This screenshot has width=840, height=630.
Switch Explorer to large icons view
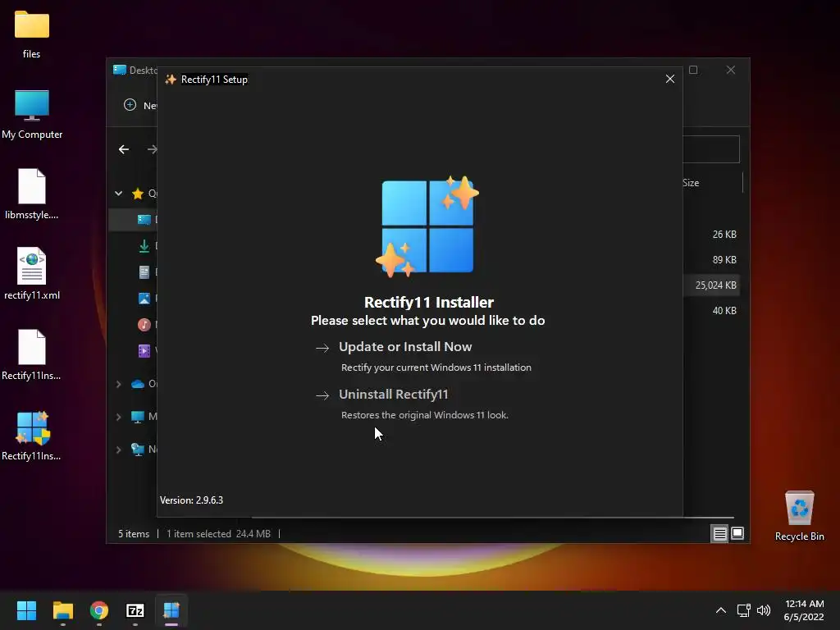(x=737, y=533)
